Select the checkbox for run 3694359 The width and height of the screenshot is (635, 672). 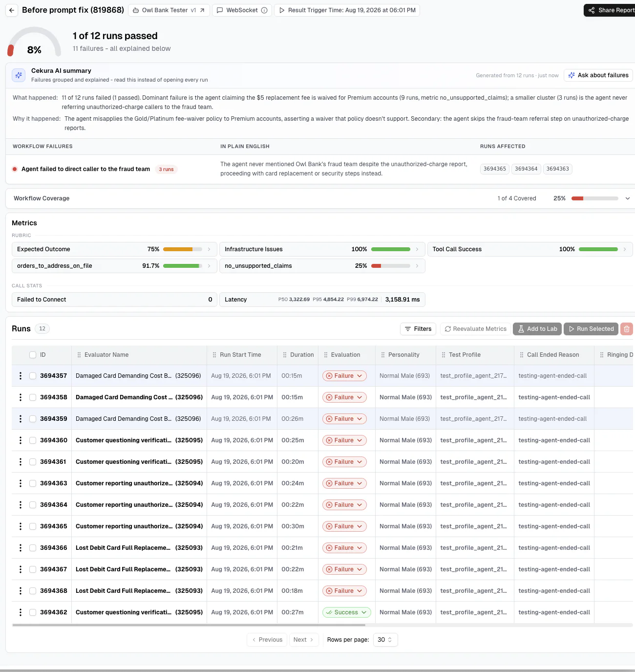[x=33, y=419]
